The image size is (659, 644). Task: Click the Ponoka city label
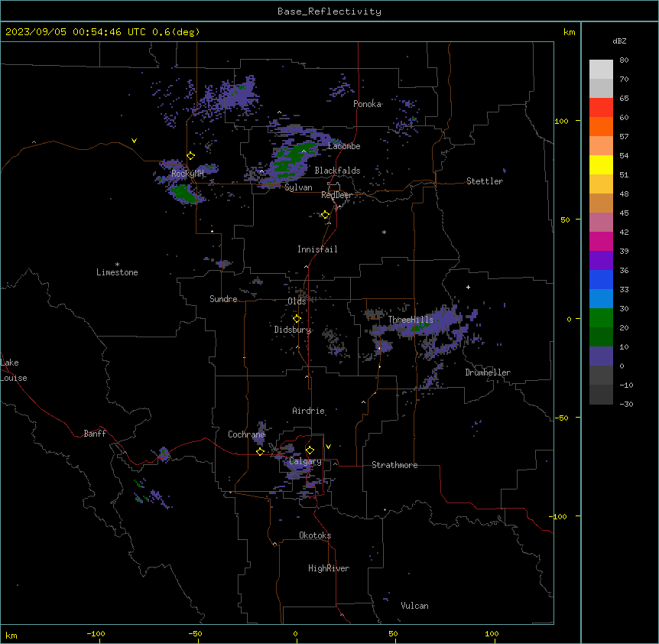click(x=367, y=104)
